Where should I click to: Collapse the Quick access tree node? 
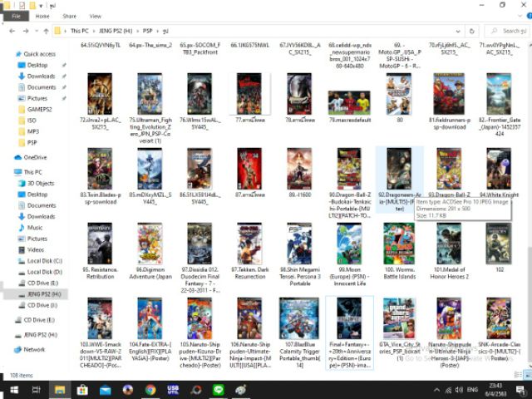(10, 53)
